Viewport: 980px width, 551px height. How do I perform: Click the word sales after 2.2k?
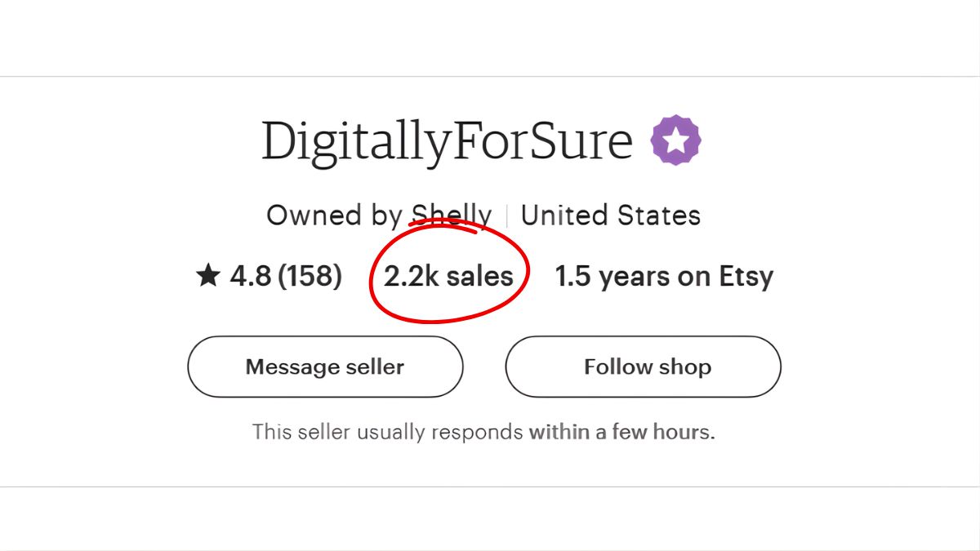[x=480, y=277]
